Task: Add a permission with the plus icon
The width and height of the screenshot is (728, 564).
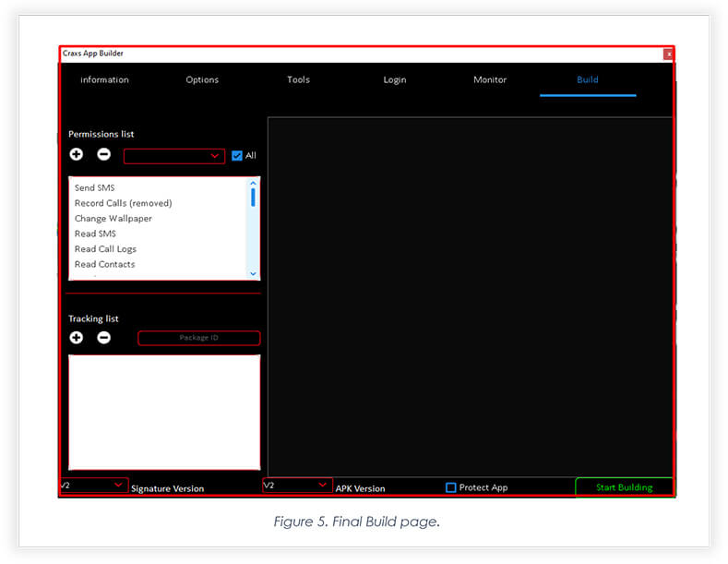Action: (x=77, y=154)
